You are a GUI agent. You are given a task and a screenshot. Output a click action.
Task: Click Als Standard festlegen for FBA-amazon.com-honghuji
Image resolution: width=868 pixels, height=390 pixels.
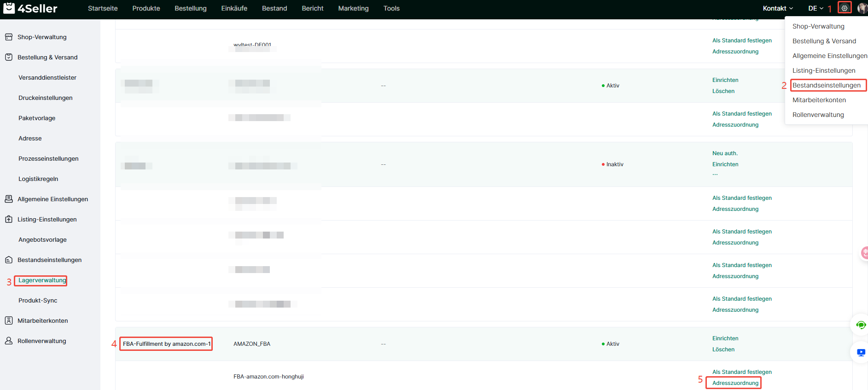point(742,372)
